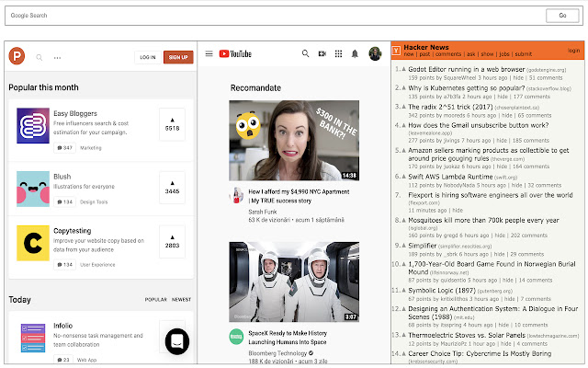Open the SpaceX astronauts video thumbnail
Image resolution: width=588 pixels, height=368 pixels.
click(x=294, y=282)
